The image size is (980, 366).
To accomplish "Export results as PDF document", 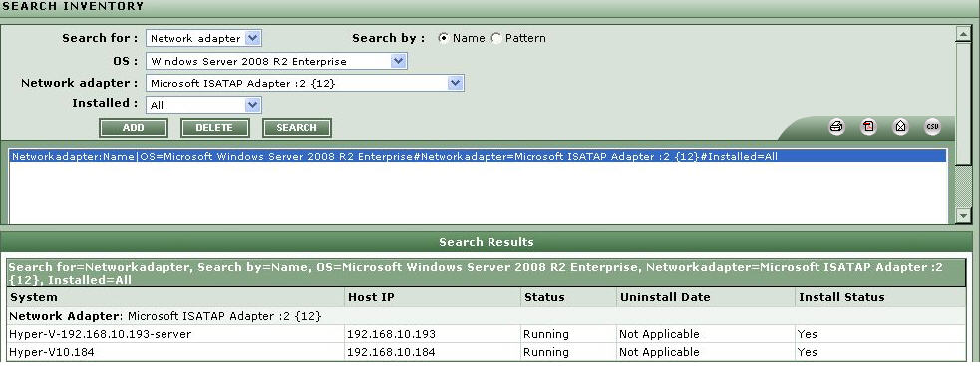I will (x=868, y=127).
